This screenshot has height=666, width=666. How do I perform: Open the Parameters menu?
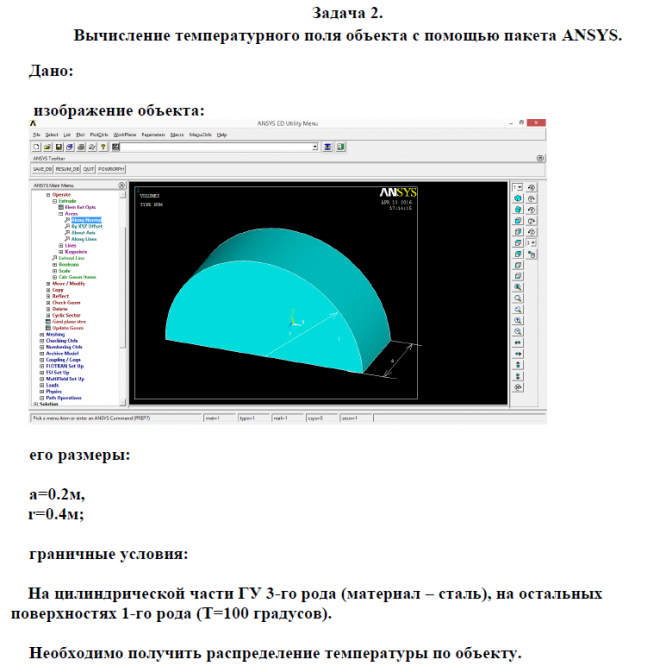(x=153, y=135)
